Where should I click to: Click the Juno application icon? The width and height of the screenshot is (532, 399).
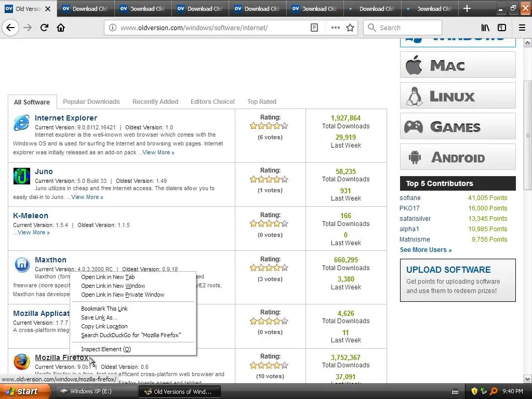[x=22, y=176]
